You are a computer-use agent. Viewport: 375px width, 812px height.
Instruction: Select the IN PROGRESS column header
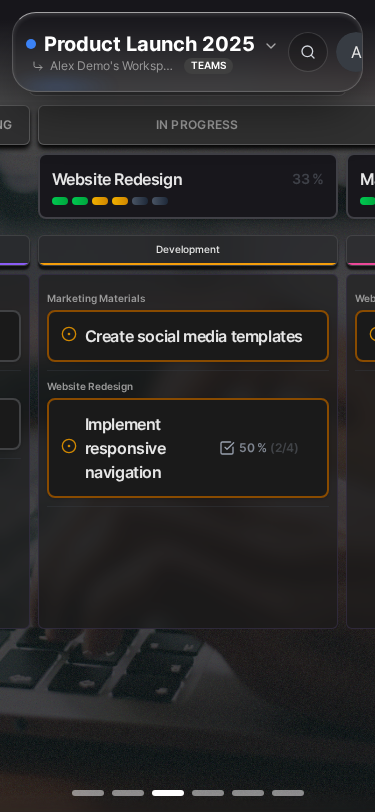point(207,125)
